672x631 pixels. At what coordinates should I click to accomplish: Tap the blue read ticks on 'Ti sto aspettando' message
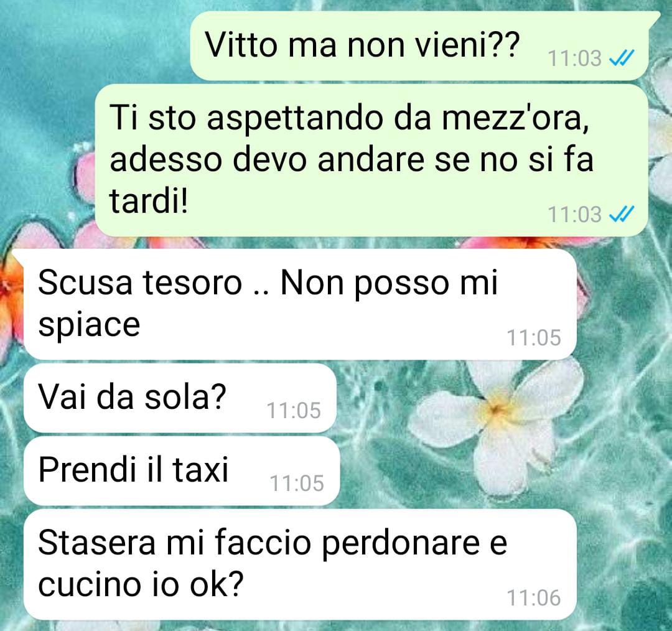point(622,214)
